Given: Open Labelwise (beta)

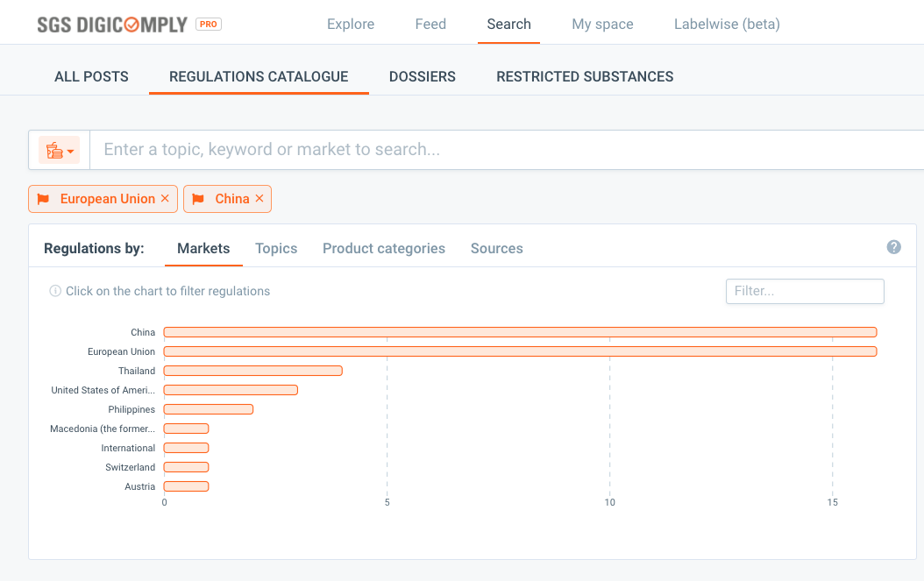Looking at the screenshot, I should pyautogui.click(x=727, y=25).
